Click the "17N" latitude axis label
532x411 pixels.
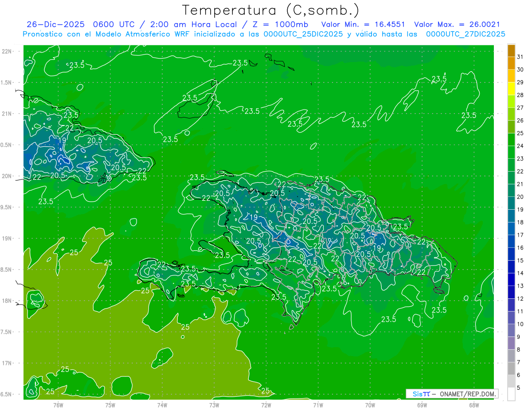click(8, 363)
